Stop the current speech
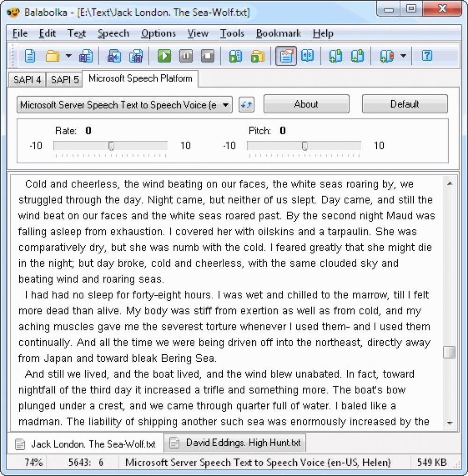 (x=207, y=56)
